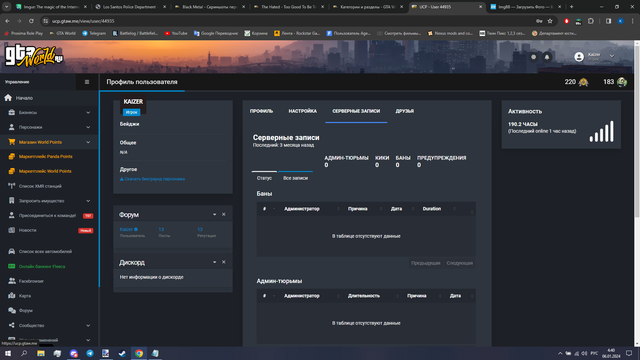Click the Следующая pagination button
This screenshot has height=360, width=640.
coord(460,263)
